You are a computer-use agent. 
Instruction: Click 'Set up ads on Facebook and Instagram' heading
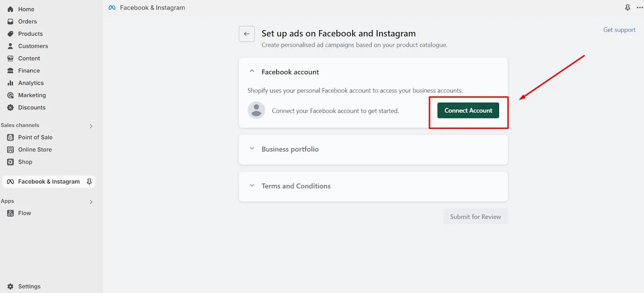tap(339, 33)
